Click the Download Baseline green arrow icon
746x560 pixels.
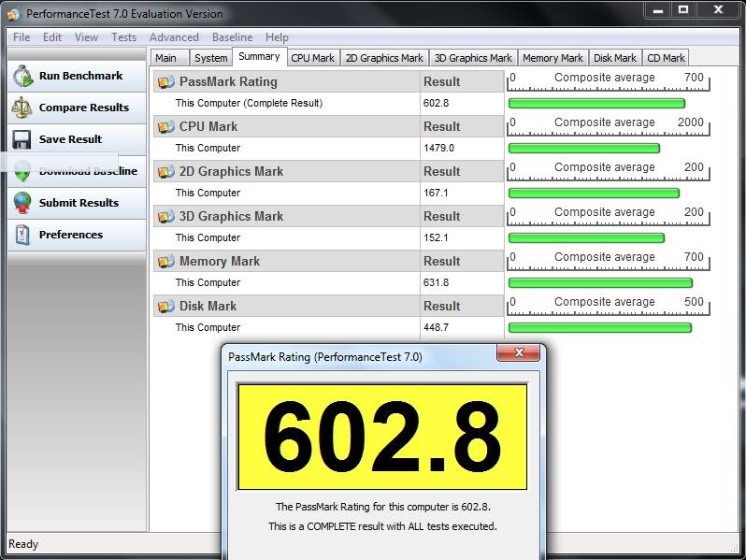(22, 172)
